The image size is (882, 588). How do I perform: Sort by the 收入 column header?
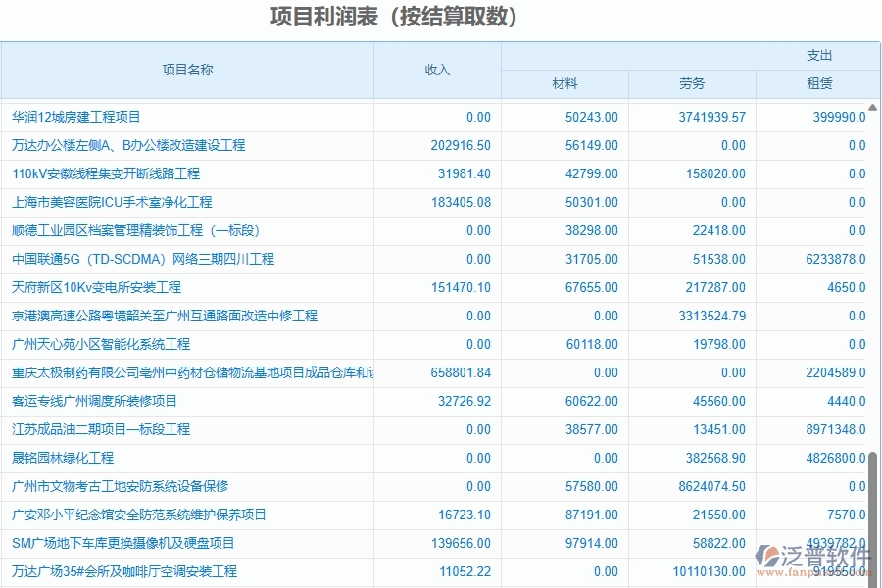click(435, 71)
